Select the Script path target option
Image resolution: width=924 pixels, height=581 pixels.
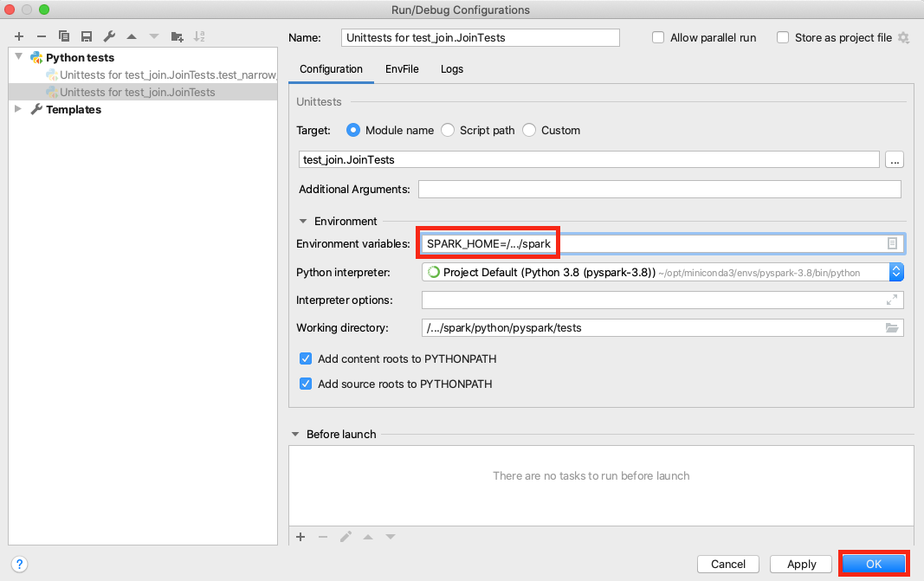point(448,131)
